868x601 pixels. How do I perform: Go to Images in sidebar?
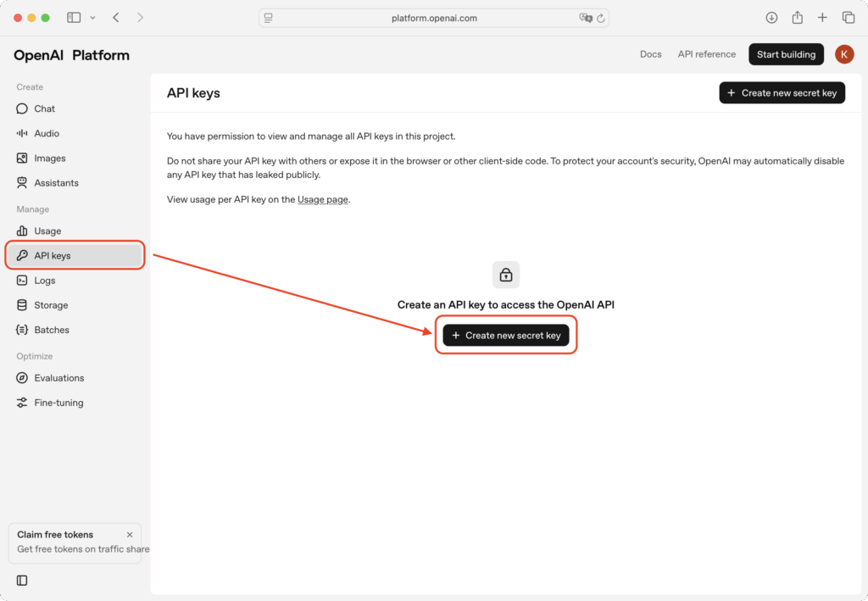[x=49, y=158]
